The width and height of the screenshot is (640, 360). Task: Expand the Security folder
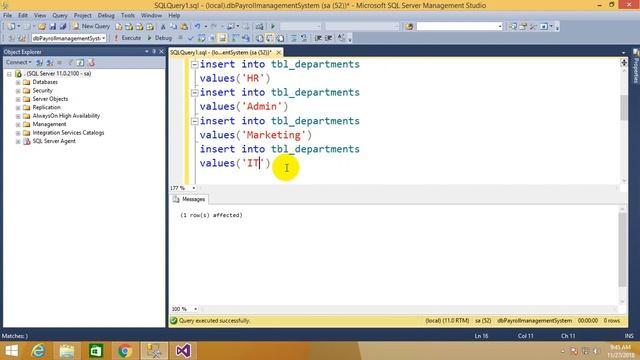click(x=18, y=91)
